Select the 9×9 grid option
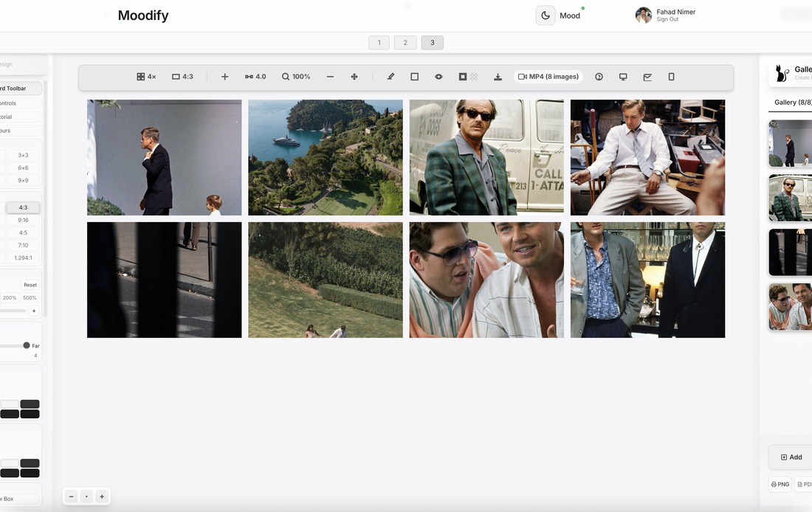The height and width of the screenshot is (512, 812). click(x=23, y=181)
